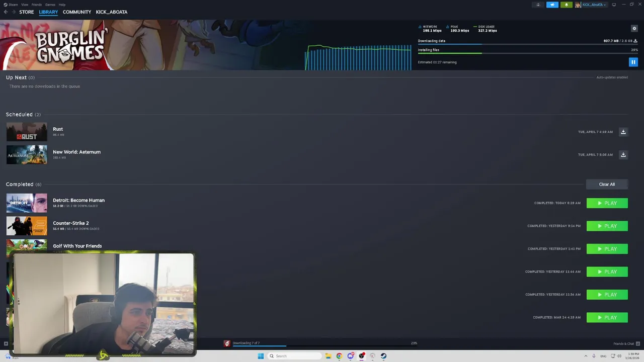Viewport: 644px width, 362px height.
Task: Select the LIBRARY tab
Action: click(x=48, y=12)
